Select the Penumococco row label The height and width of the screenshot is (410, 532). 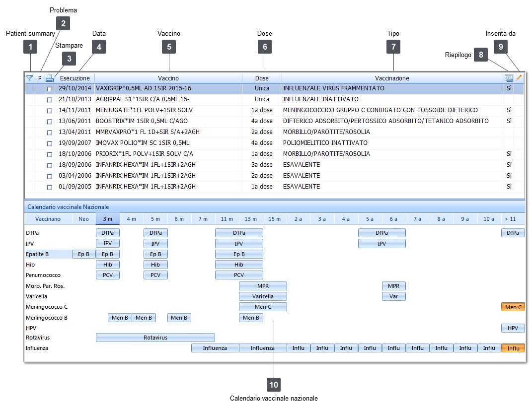coord(43,275)
